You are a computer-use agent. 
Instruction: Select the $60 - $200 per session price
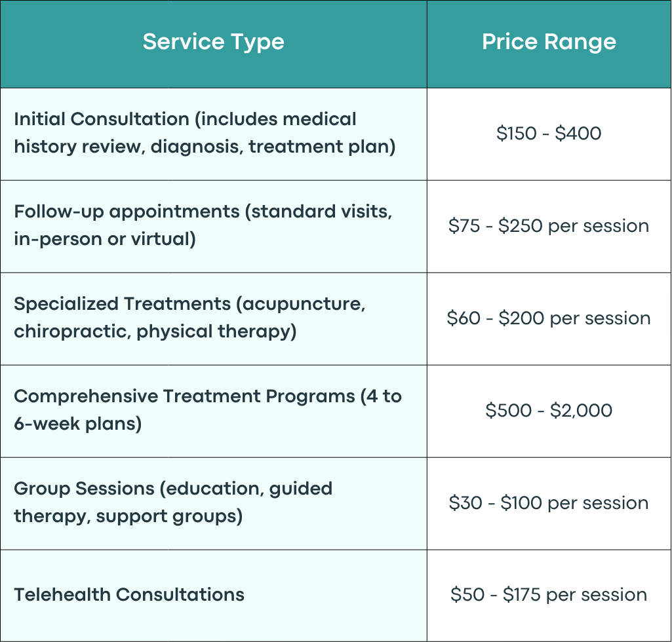(x=549, y=318)
